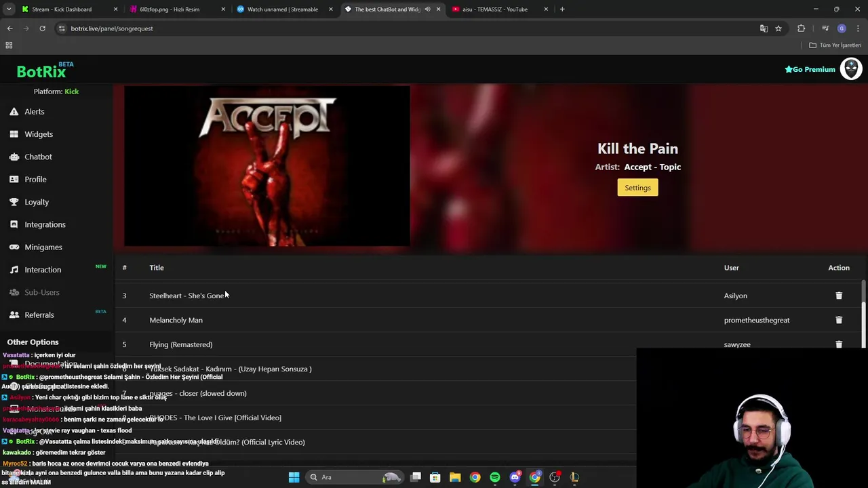The image size is (868, 488).
Task: Remove Flying (Remastered) from the queue
Action: (839, 344)
